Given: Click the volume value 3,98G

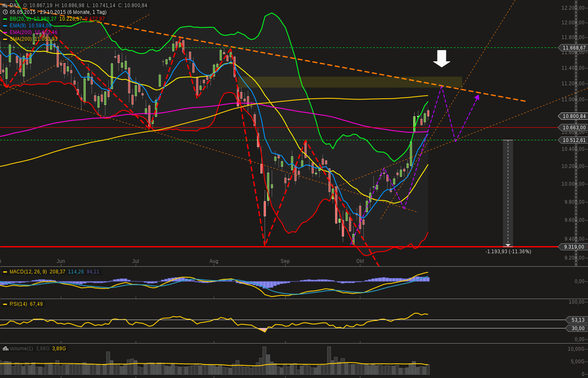Looking at the screenshot, I should (x=43, y=349).
